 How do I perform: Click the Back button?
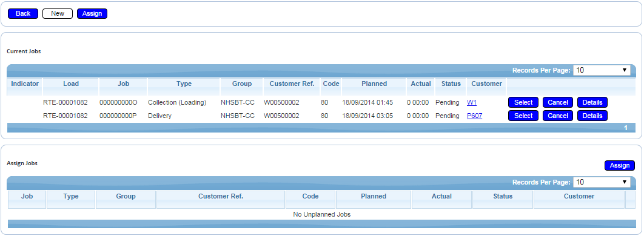pos(23,13)
